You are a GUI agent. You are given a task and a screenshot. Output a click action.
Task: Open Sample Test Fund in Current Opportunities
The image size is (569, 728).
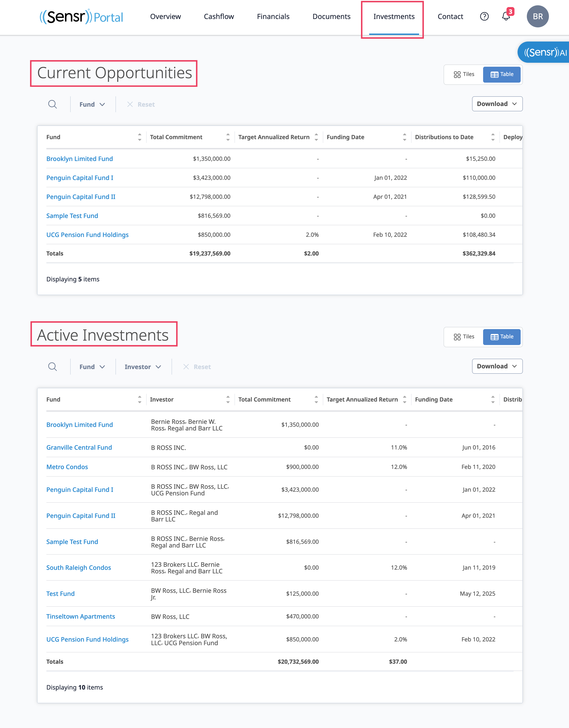coord(72,216)
